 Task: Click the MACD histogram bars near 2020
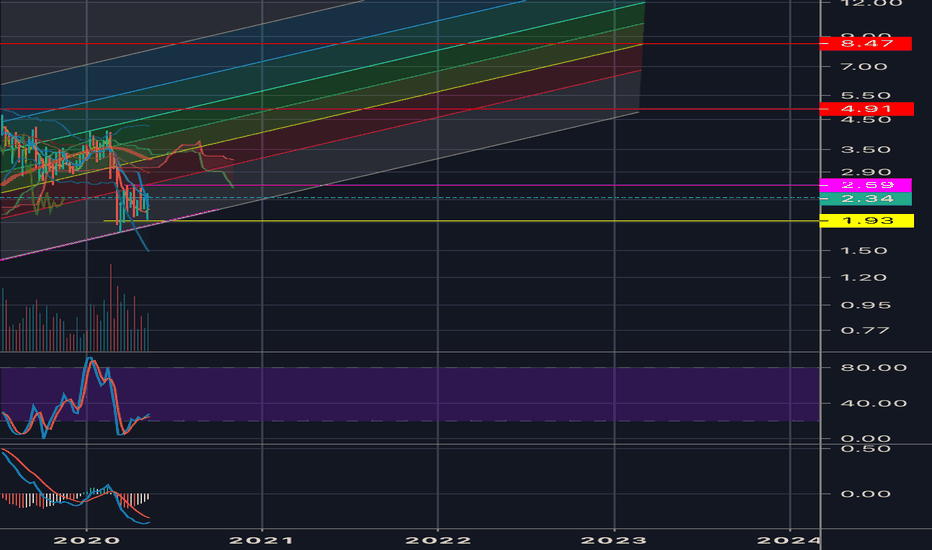[x=75, y=499]
